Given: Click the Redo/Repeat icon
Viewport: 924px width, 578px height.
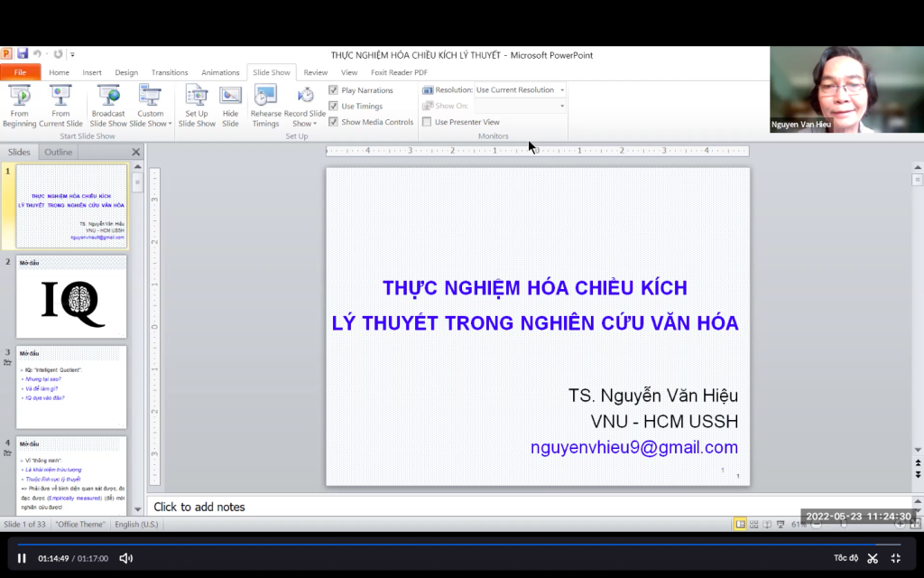Looking at the screenshot, I should pos(58,54).
